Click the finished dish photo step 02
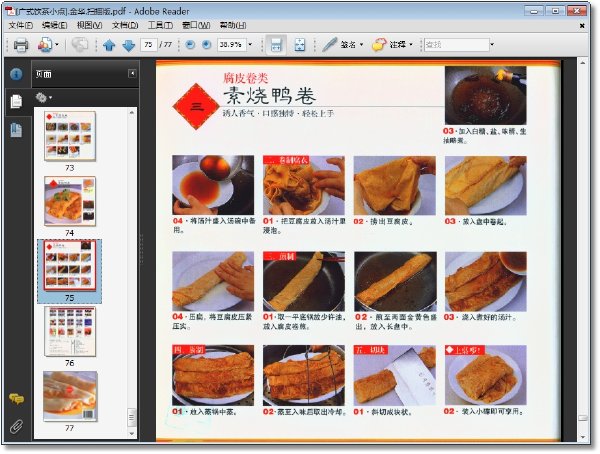 [486, 375]
